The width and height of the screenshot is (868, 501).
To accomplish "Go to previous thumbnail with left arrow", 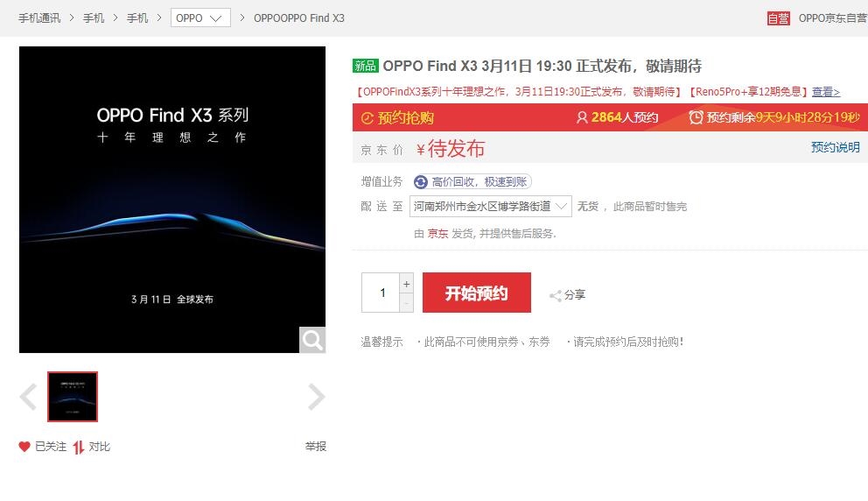I will coord(28,397).
